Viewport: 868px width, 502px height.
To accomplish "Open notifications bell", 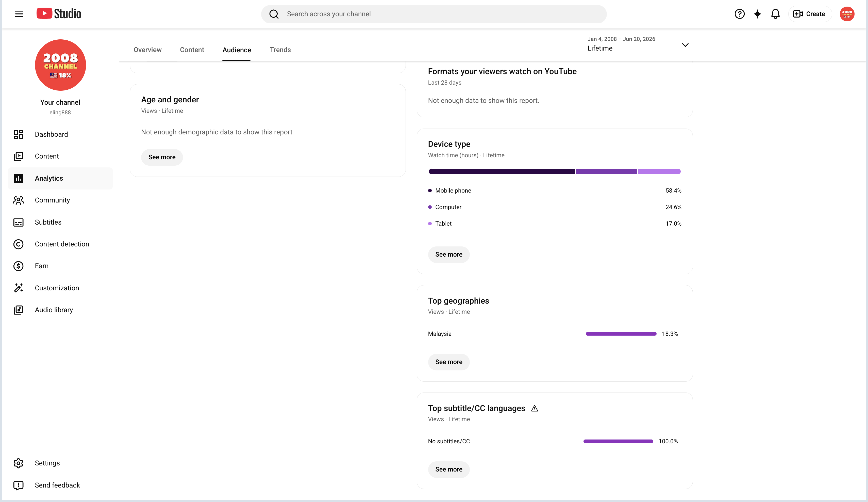I will tap(775, 14).
